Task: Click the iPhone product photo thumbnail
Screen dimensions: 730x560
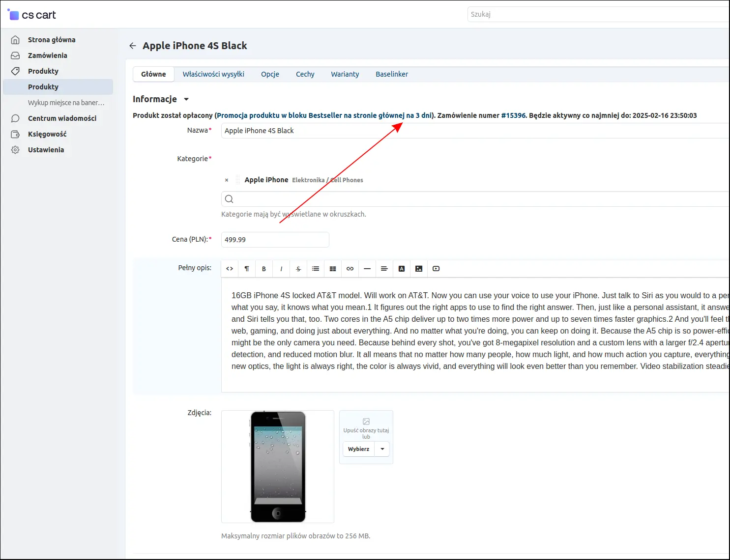Action: pos(278,467)
